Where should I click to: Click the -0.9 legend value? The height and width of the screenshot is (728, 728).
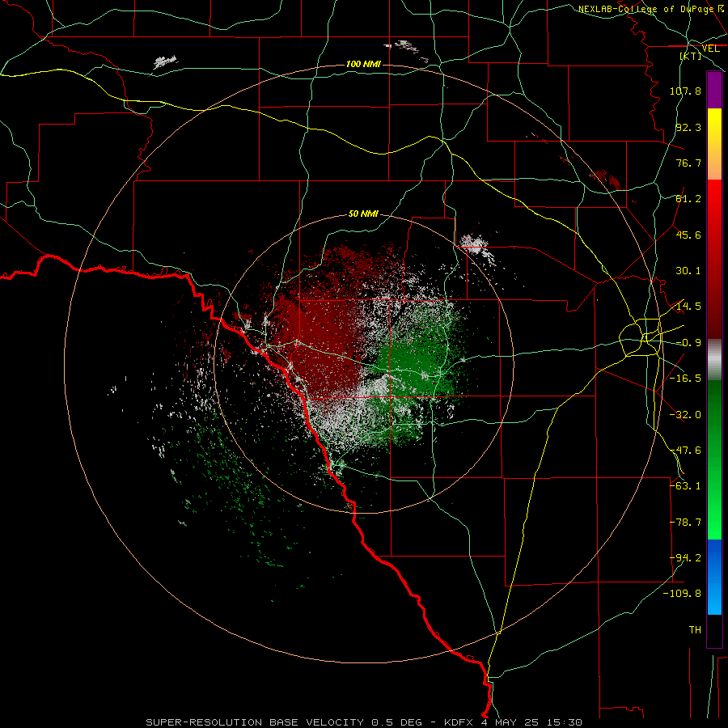pos(688,343)
